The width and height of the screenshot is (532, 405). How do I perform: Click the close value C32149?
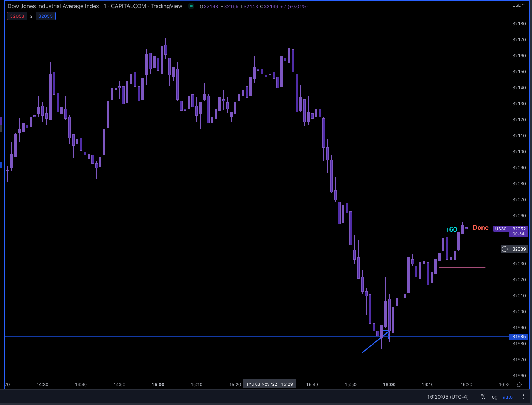269,6
